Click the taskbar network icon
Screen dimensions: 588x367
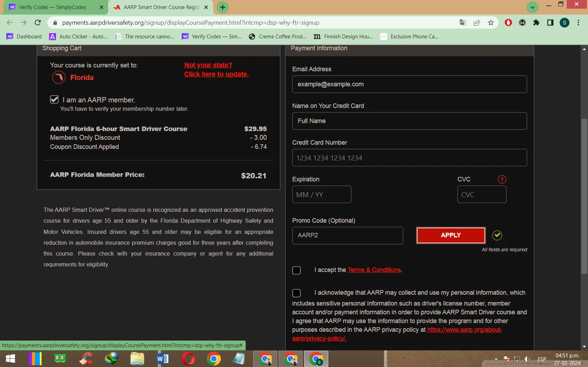[x=517, y=359]
